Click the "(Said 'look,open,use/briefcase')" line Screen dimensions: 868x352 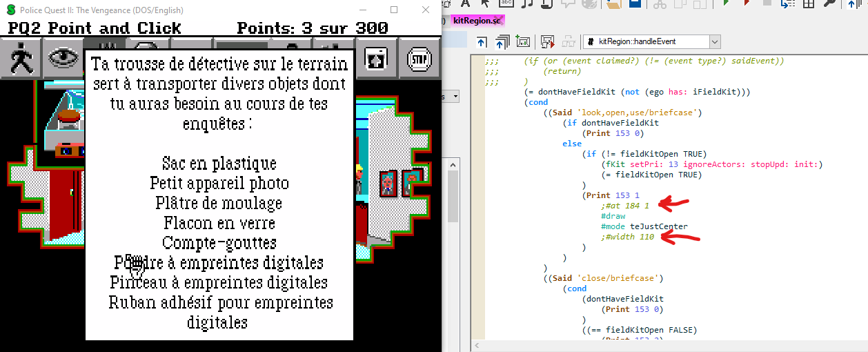point(622,113)
